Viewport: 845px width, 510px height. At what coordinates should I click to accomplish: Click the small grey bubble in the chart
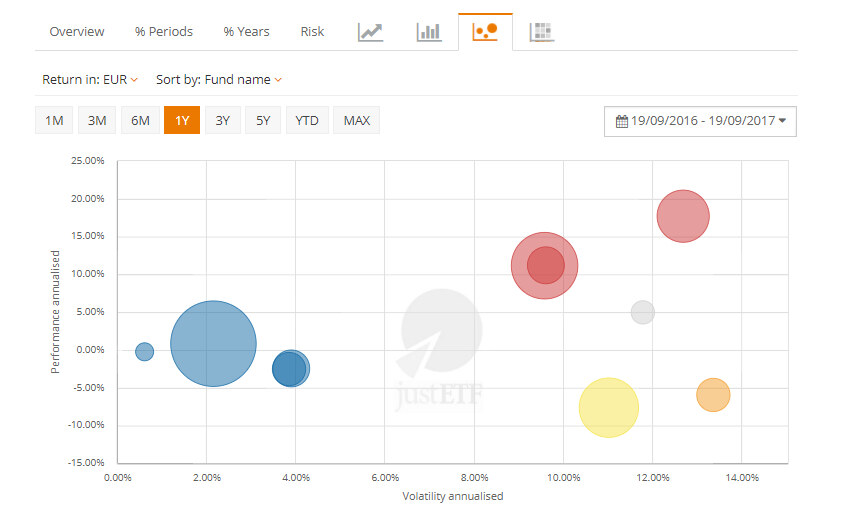[x=642, y=312]
